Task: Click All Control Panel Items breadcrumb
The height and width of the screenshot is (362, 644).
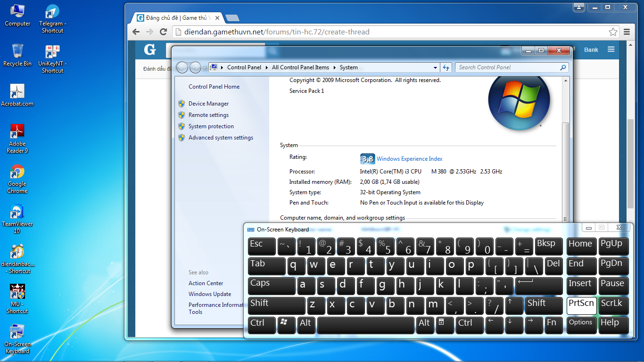Action: (x=300, y=67)
